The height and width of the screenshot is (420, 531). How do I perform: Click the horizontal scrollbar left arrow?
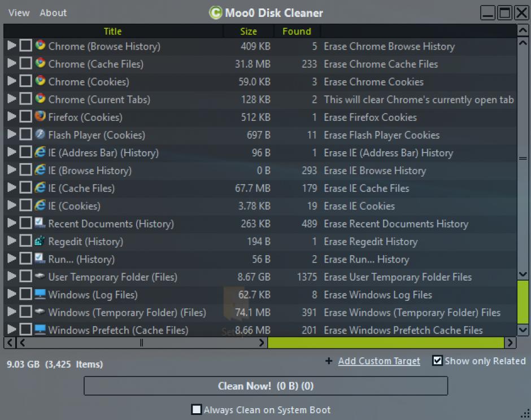10,343
